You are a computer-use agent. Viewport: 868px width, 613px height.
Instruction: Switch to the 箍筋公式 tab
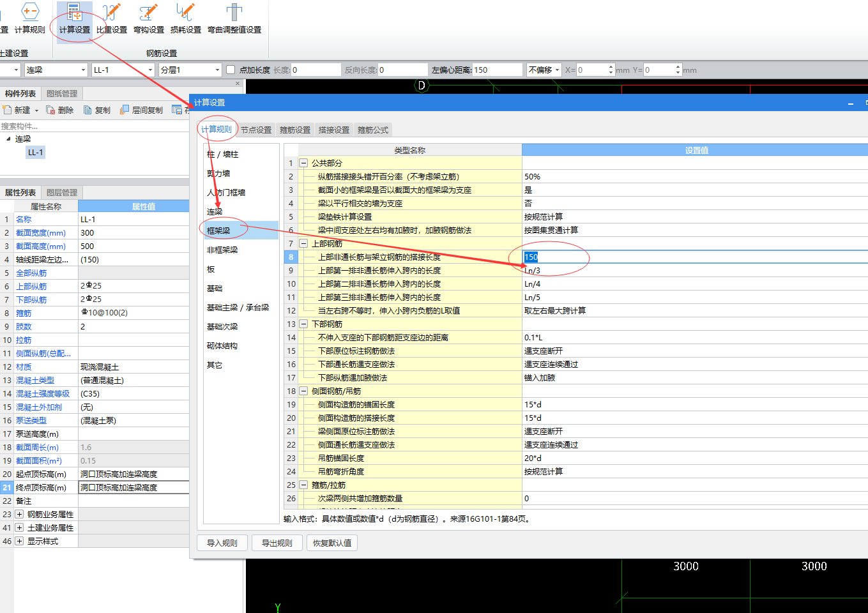click(x=373, y=130)
